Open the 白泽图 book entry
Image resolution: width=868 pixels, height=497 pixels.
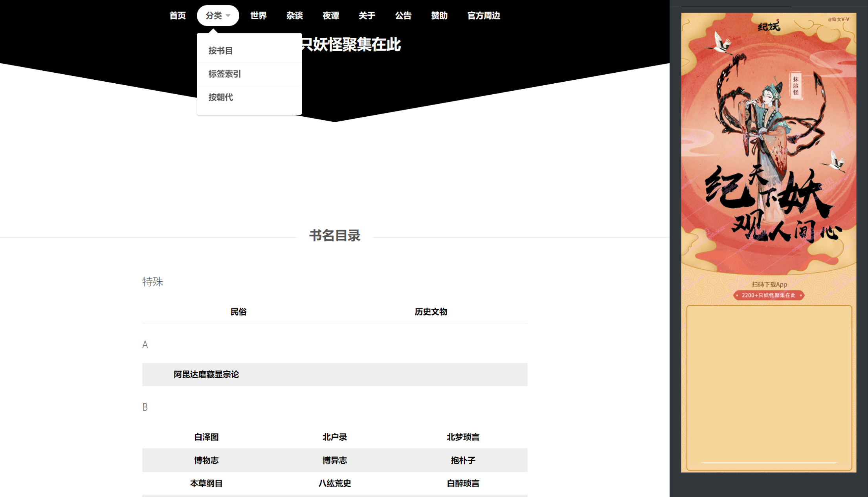206,437
